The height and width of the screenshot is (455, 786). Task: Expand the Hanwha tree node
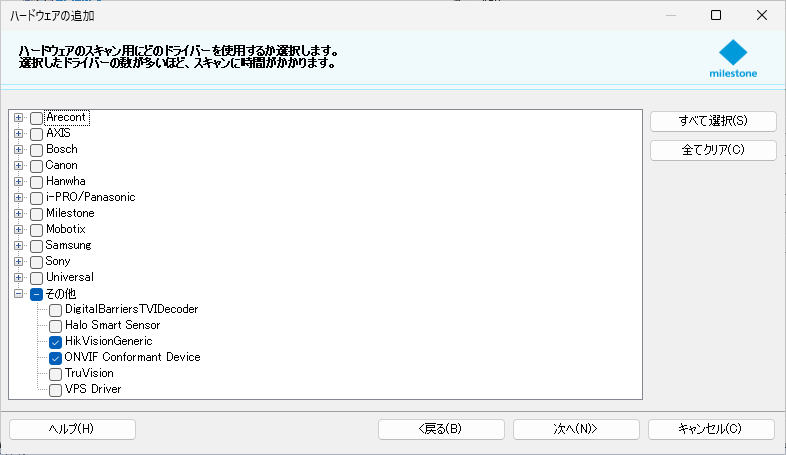pos(19,182)
